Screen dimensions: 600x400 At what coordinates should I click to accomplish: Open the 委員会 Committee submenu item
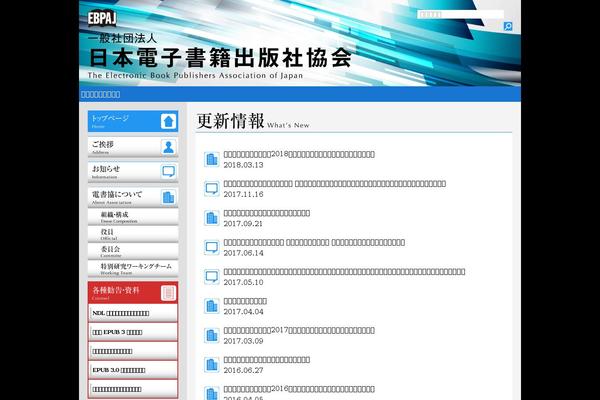tap(133, 251)
